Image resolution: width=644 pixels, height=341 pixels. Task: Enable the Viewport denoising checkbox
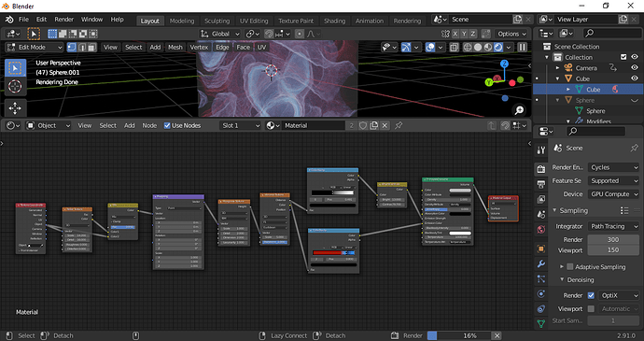pos(591,308)
